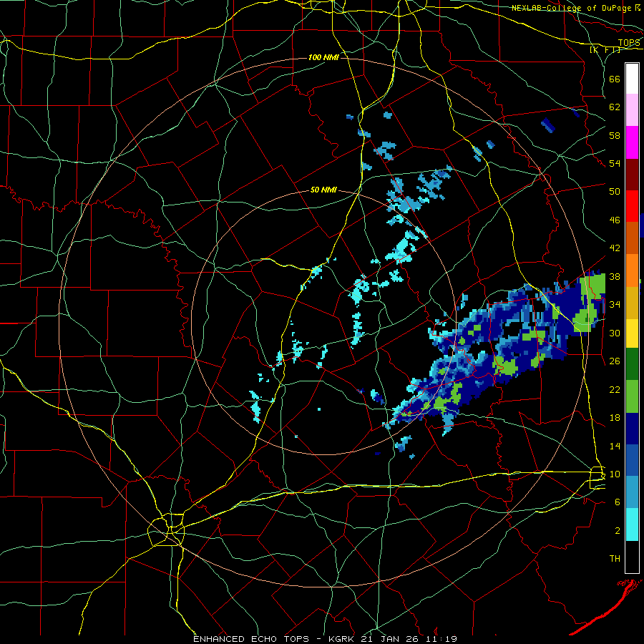The width and height of the screenshot is (644, 644).
Task: Pick the yellow legend swatch
Action: [632, 333]
